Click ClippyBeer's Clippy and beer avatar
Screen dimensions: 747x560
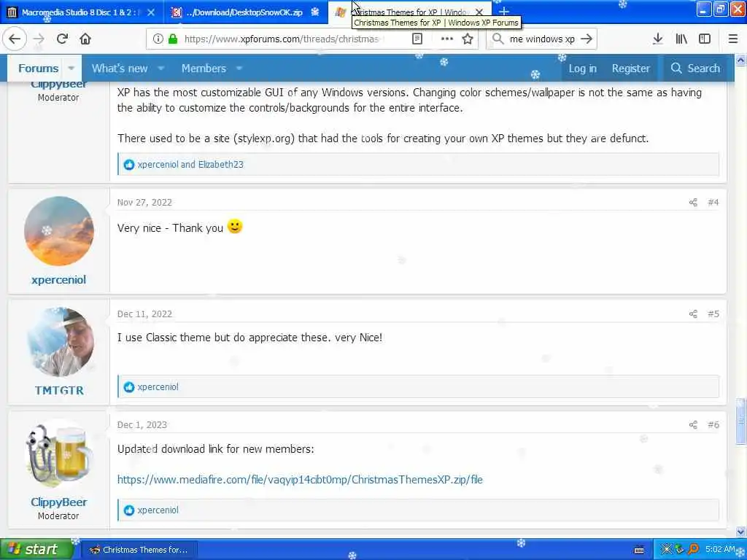pos(58,454)
